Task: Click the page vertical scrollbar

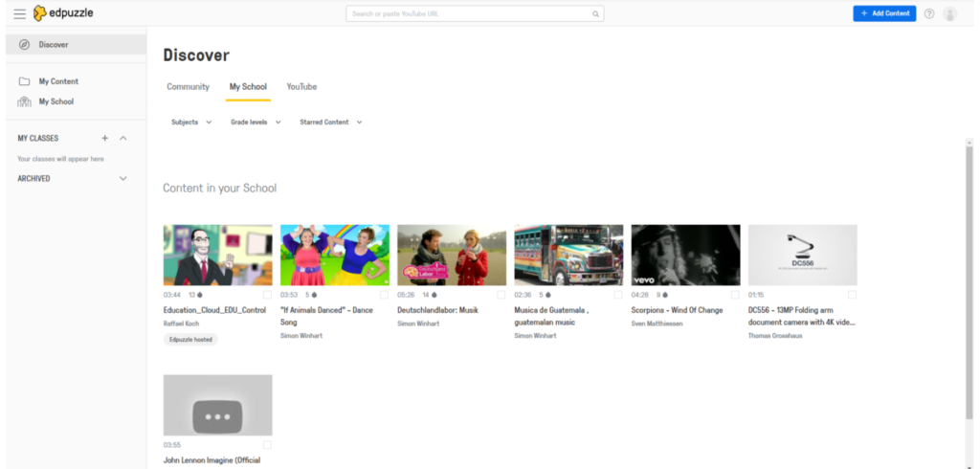Action: point(969,281)
